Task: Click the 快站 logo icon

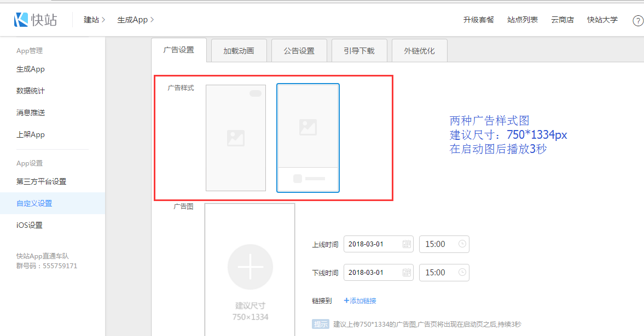Action: (x=21, y=20)
